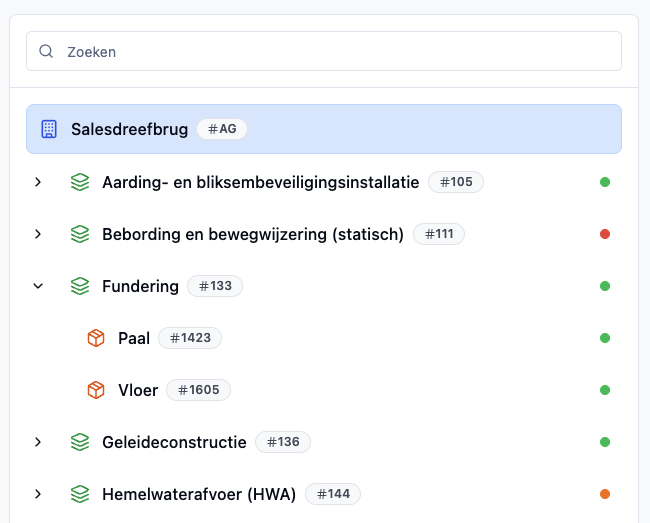Screen dimensions: 650x523
Task: Expand Aarding- en bliksembeveiligingsinstallatie node
Action: point(38,182)
